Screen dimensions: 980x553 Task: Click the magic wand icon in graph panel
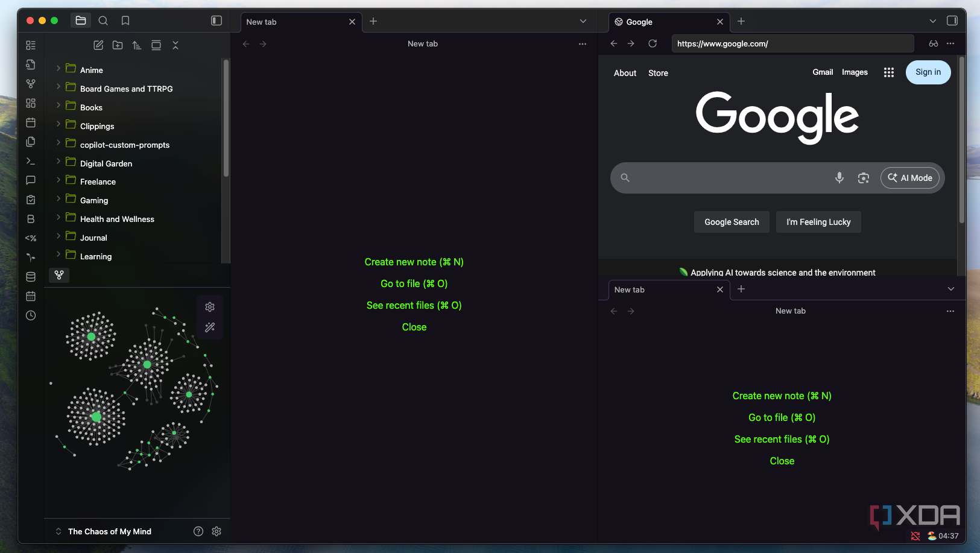210,327
